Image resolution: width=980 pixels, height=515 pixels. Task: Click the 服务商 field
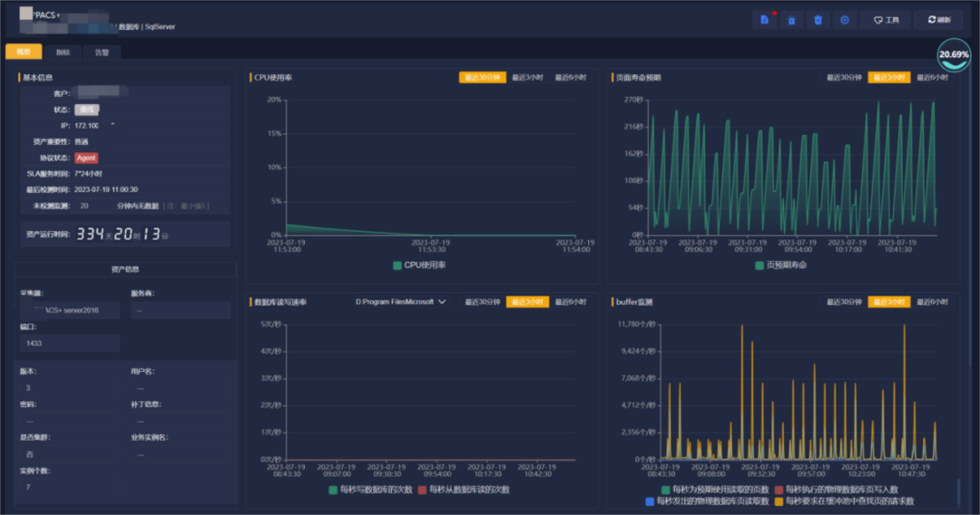(181, 310)
